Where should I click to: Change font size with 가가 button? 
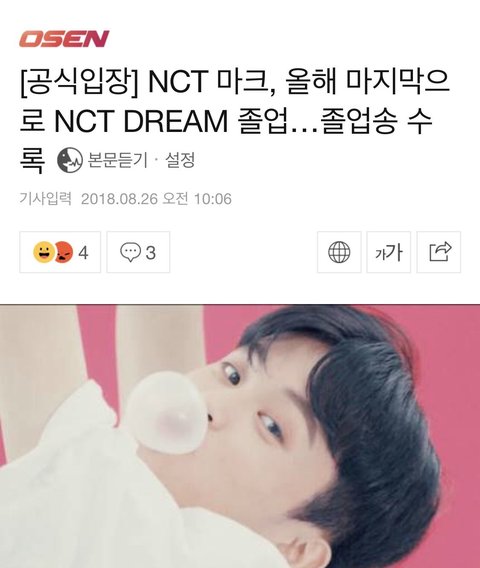[x=389, y=252]
